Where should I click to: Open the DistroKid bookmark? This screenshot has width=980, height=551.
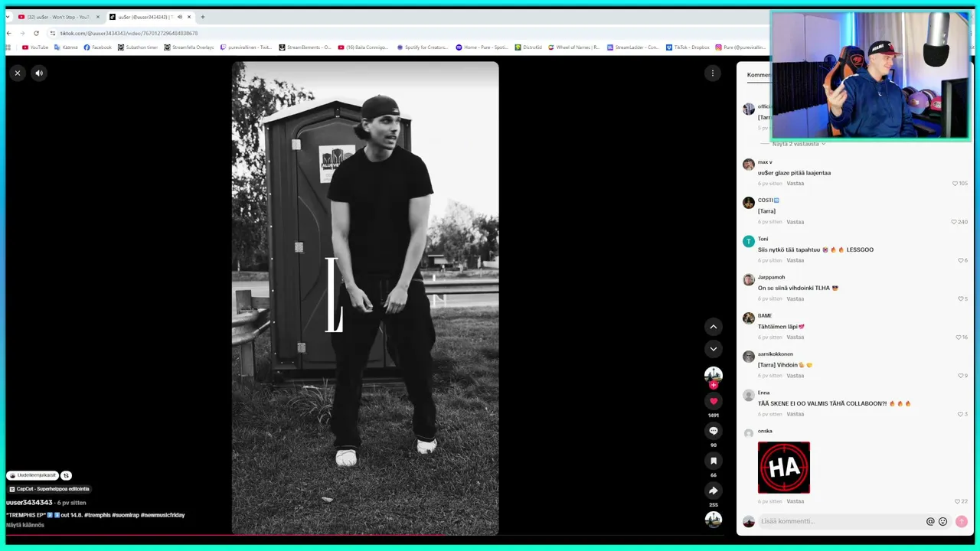(528, 47)
